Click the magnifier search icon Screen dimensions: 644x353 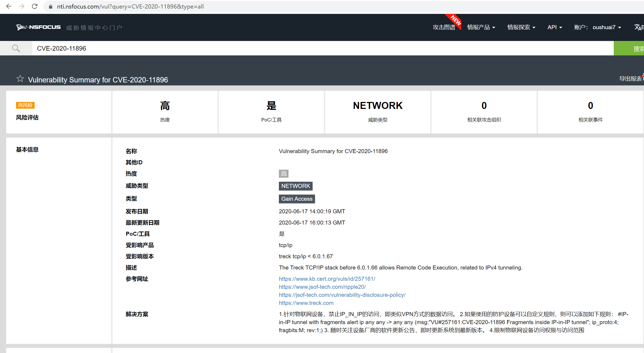[x=16, y=48]
